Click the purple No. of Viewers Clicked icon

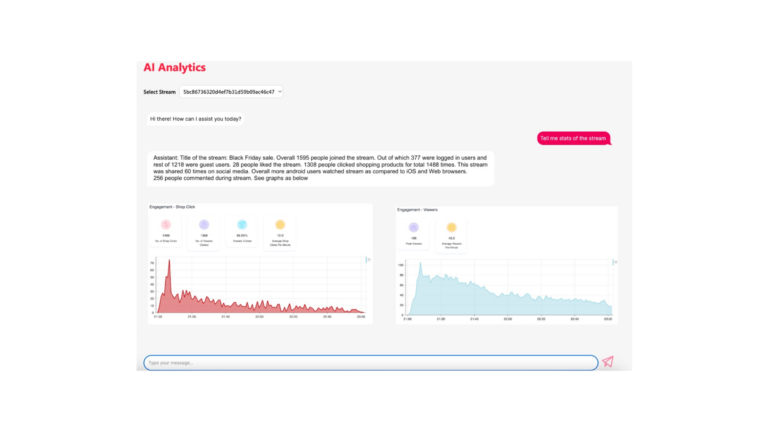(x=204, y=225)
